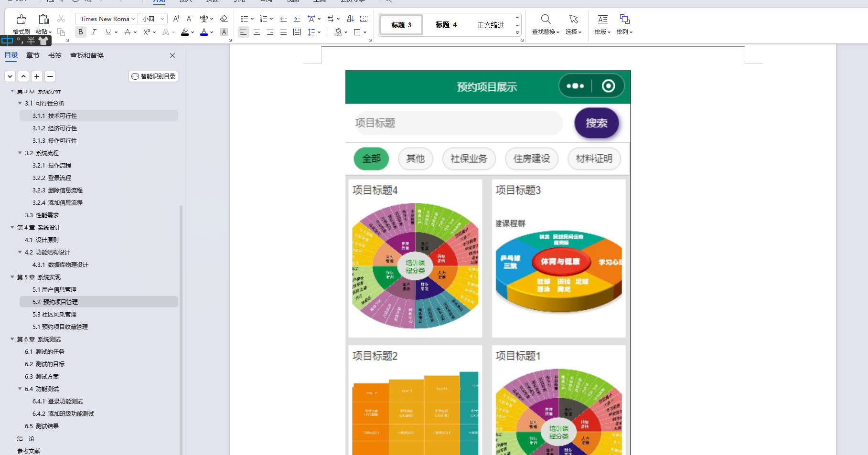The height and width of the screenshot is (455, 868).
Task: Switch to the 章节 tab in the sidebar
Action: (32, 55)
